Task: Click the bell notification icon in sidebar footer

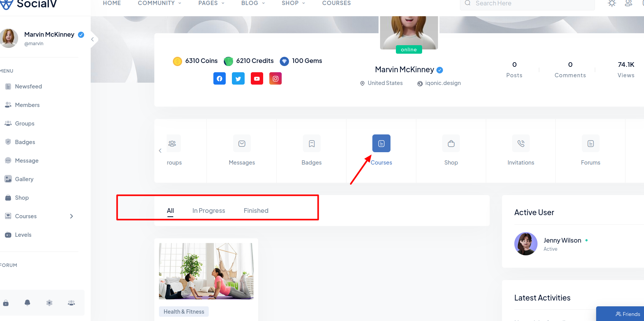Action: tap(27, 303)
